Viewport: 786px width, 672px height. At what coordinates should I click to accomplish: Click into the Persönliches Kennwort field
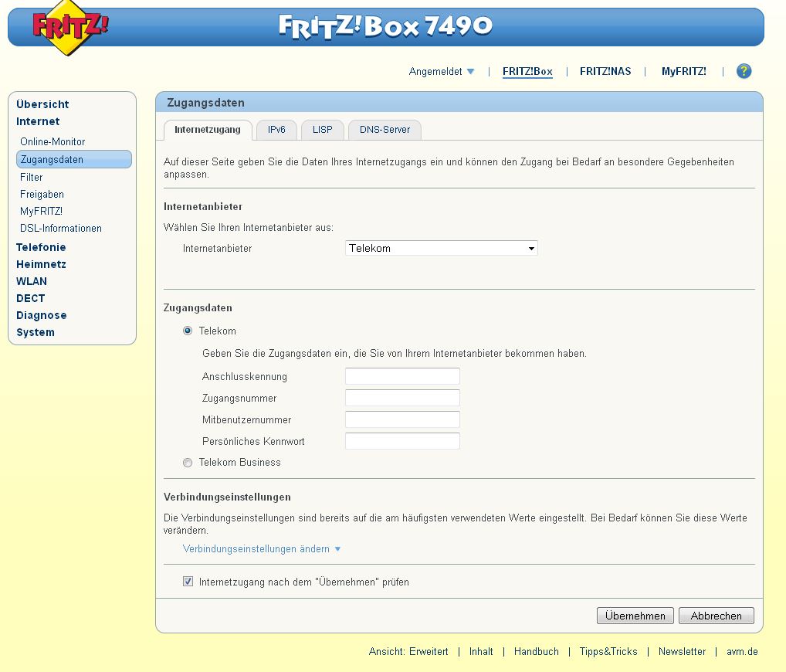point(402,441)
